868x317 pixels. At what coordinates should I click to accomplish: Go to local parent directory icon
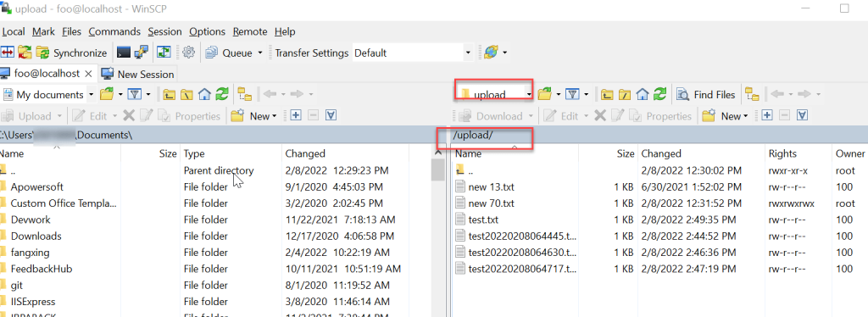[x=169, y=95]
